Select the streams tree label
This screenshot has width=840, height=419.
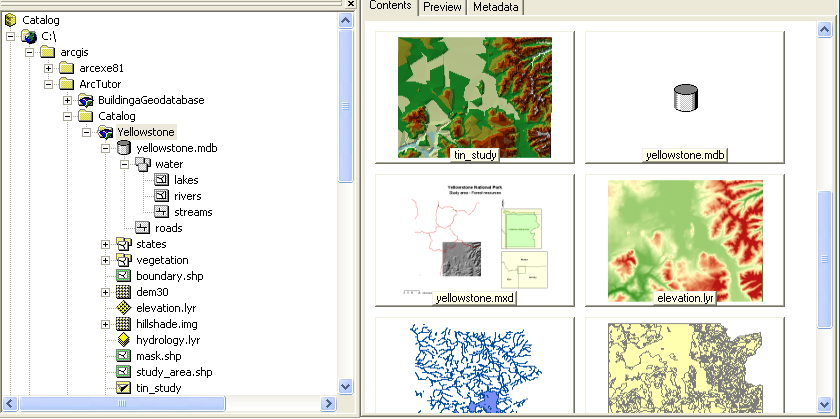point(193,212)
